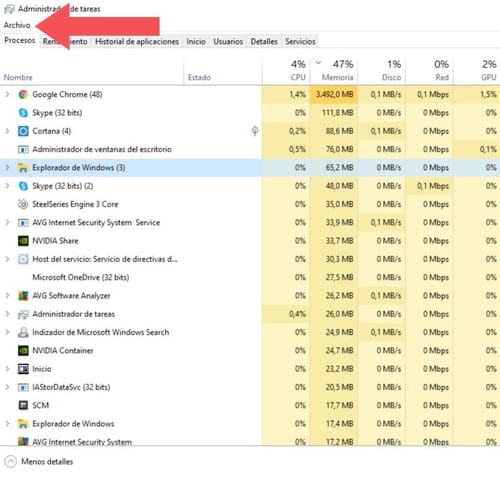Click the 24,9 MB memory value
The width and height of the screenshot is (500, 477).
tap(339, 332)
